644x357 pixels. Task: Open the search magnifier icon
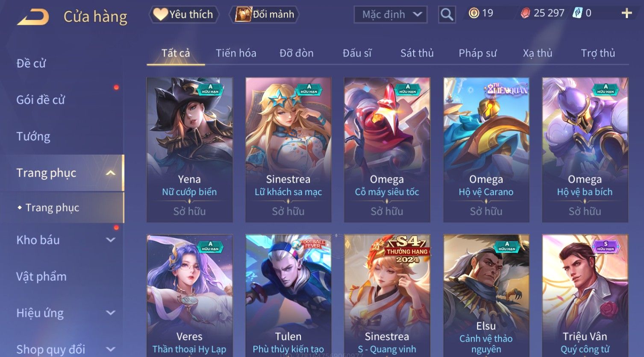click(x=447, y=15)
